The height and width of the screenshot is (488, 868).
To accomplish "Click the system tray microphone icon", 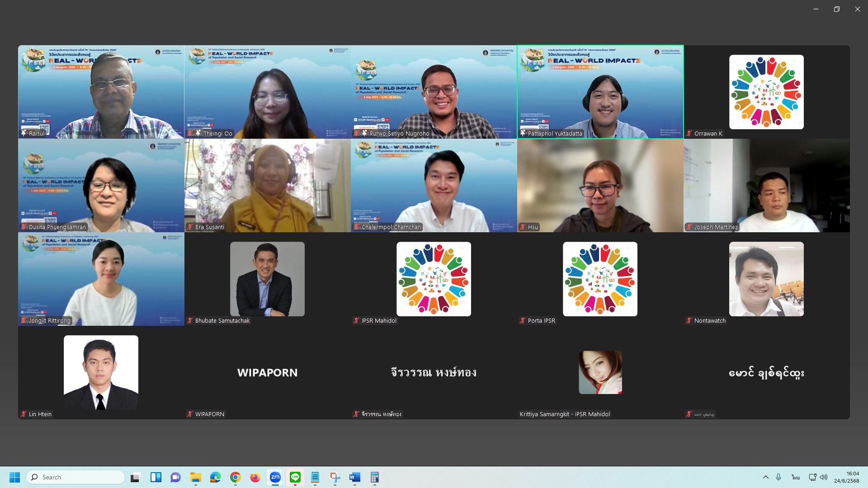I will click(x=778, y=477).
